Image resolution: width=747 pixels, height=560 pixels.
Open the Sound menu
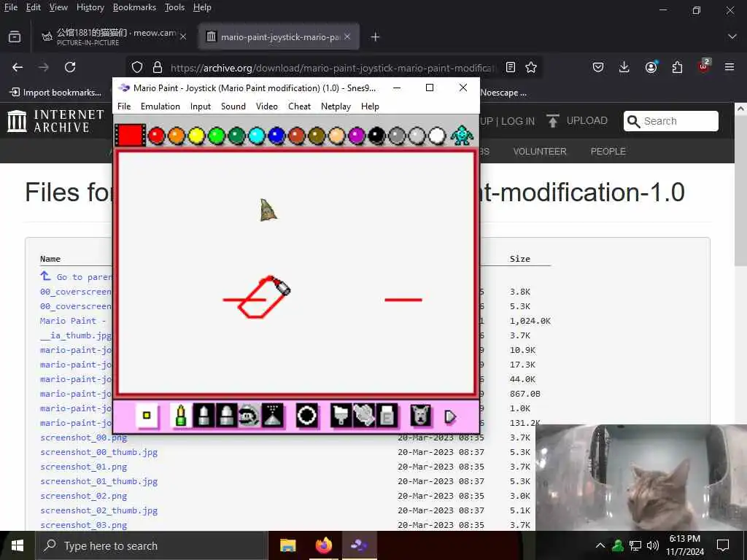point(233,106)
